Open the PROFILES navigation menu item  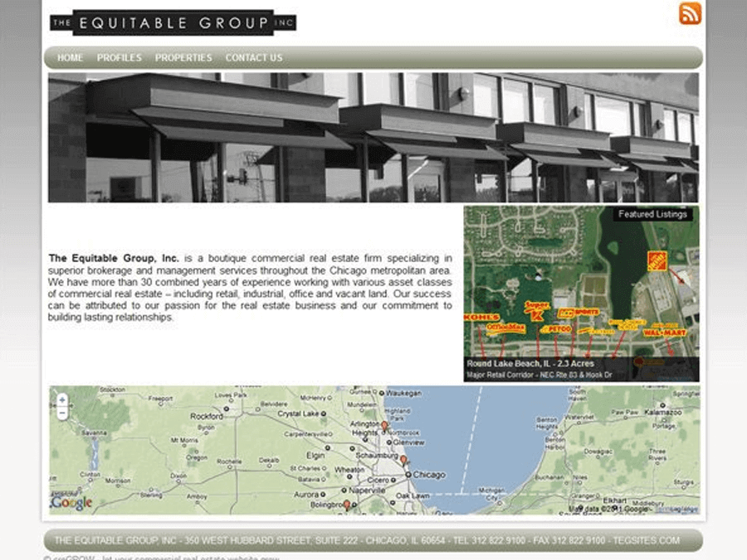[x=120, y=57]
